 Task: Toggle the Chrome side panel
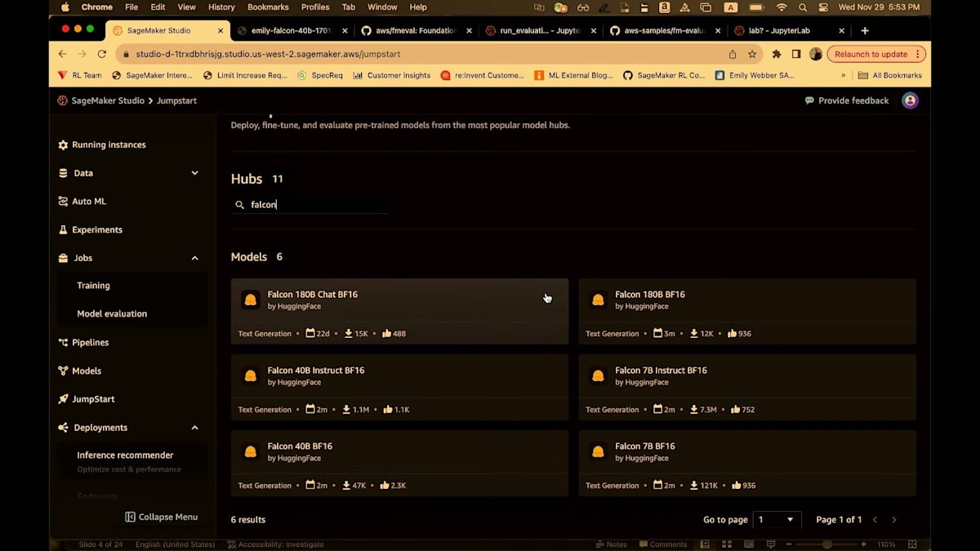point(796,54)
